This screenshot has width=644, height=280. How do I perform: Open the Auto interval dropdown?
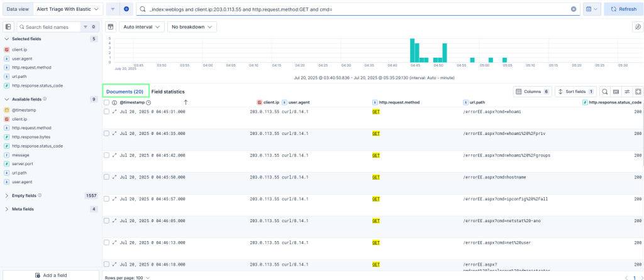pyautogui.click(x=142, y=27)
